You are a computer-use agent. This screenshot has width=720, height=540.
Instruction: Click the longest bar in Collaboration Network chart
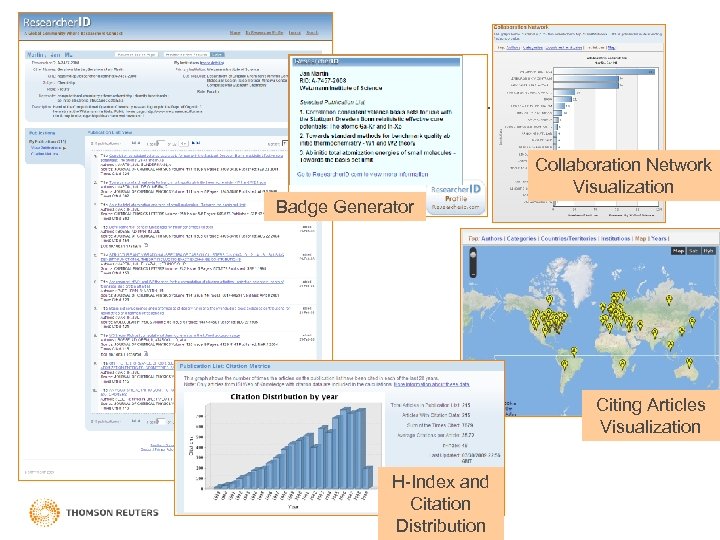pyautogui.click(x=604, y=72)
